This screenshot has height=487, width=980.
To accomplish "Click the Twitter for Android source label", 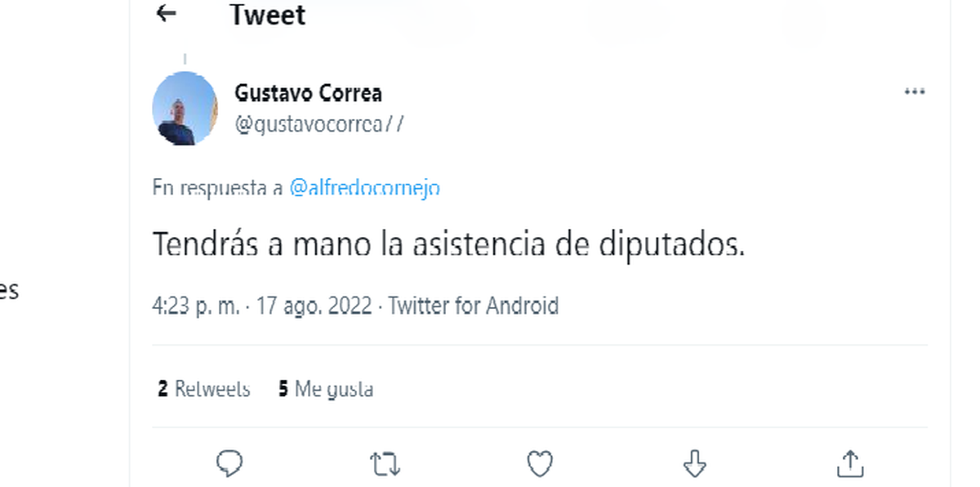I will tap(473, 306).
